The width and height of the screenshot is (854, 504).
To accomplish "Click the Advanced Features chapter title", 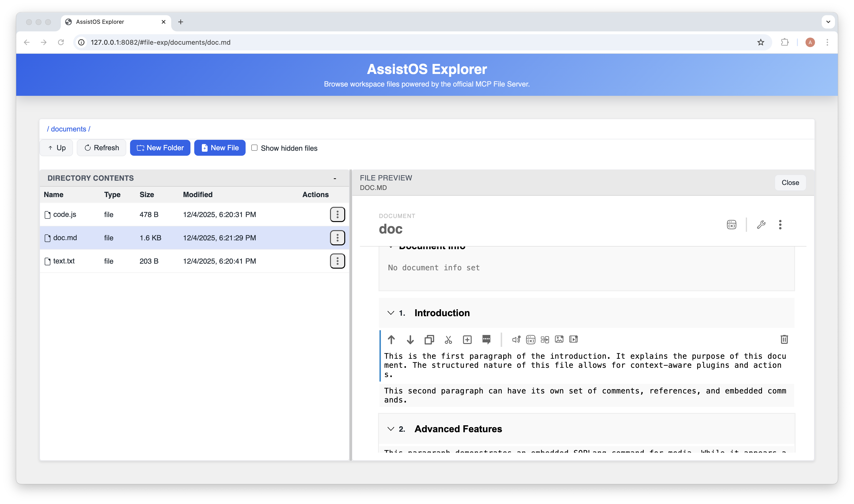I will (x=458, y=429).
